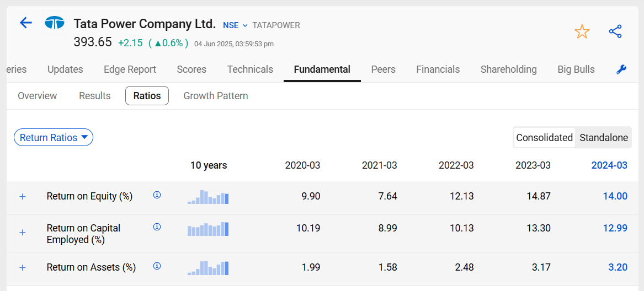Expand the Return on Equity row

click(x=23, y=197)
